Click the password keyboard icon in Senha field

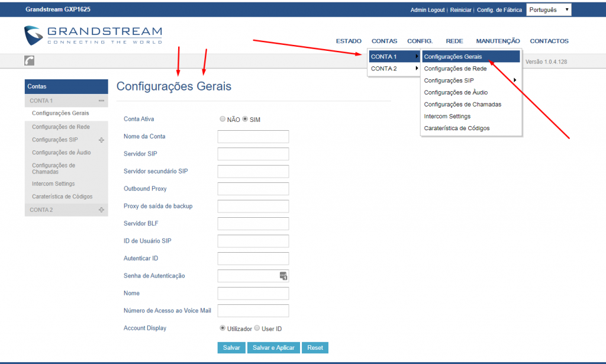(283, 276)
